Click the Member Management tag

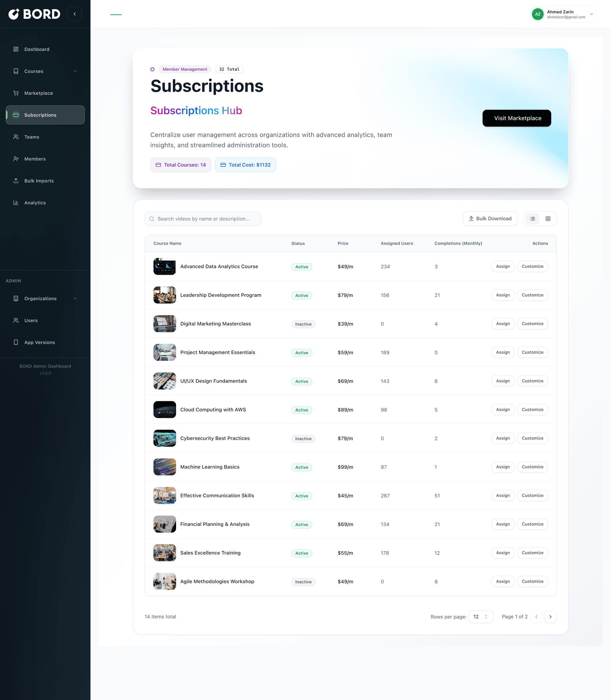click(x=185, y=69)
